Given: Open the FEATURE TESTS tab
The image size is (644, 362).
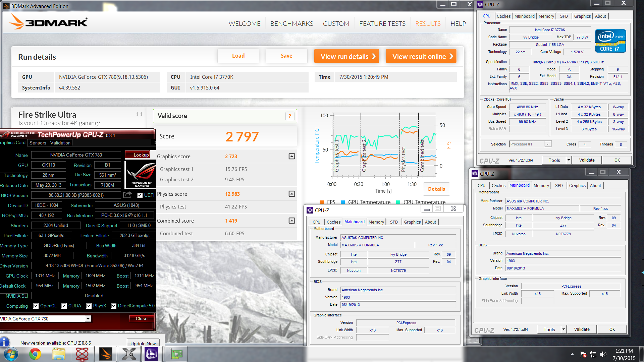Looking at the screenshot, I should [x=382, y=23].
